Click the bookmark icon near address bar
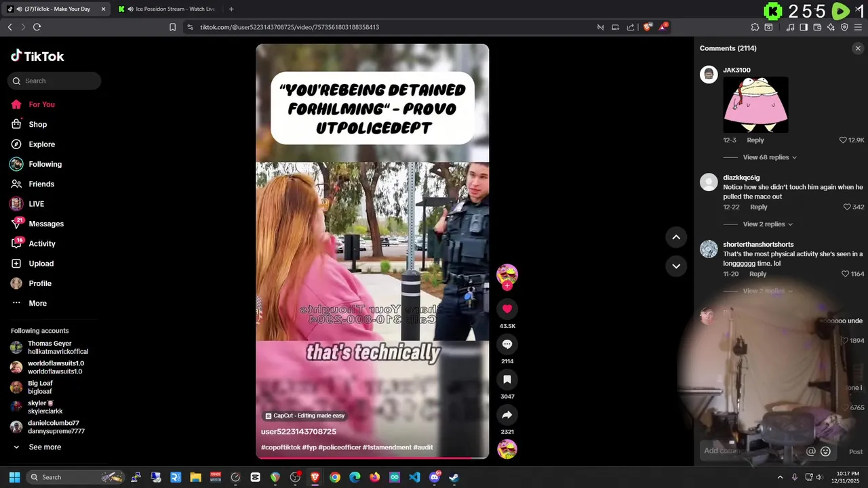The image size is (868, 488). tap(172, 27)
